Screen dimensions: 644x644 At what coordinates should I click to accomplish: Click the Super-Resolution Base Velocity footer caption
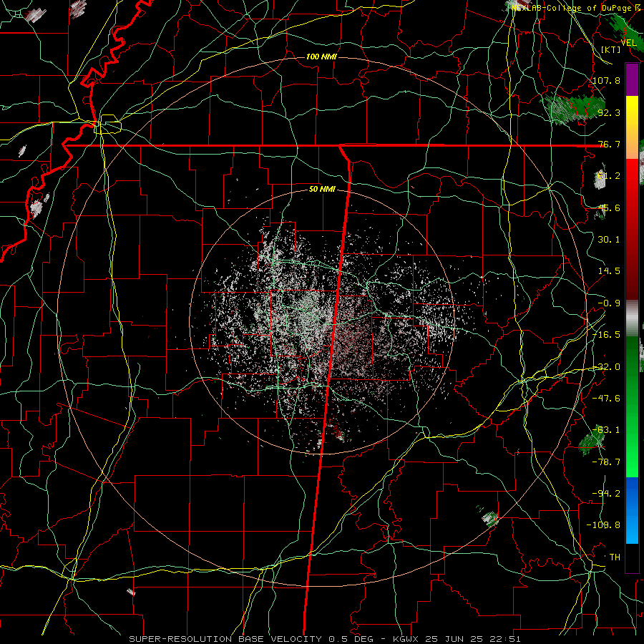pos(324,639)
